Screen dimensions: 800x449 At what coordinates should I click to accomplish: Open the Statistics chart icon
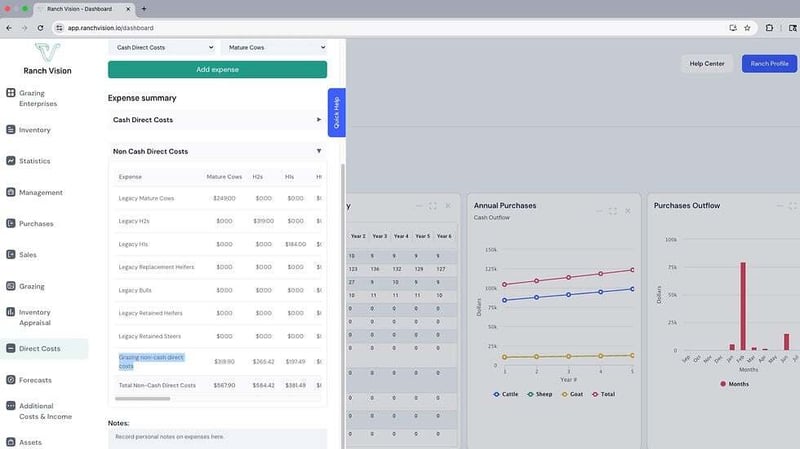pos(11,161)
